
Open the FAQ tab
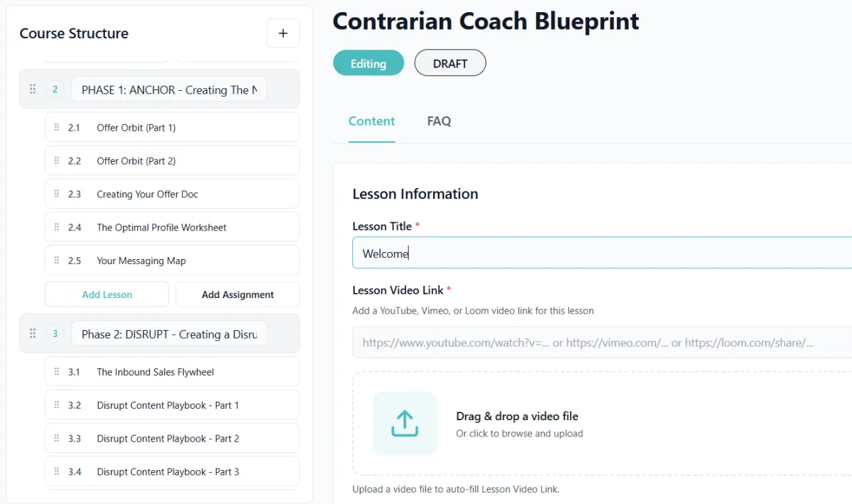tap(439, 121)
